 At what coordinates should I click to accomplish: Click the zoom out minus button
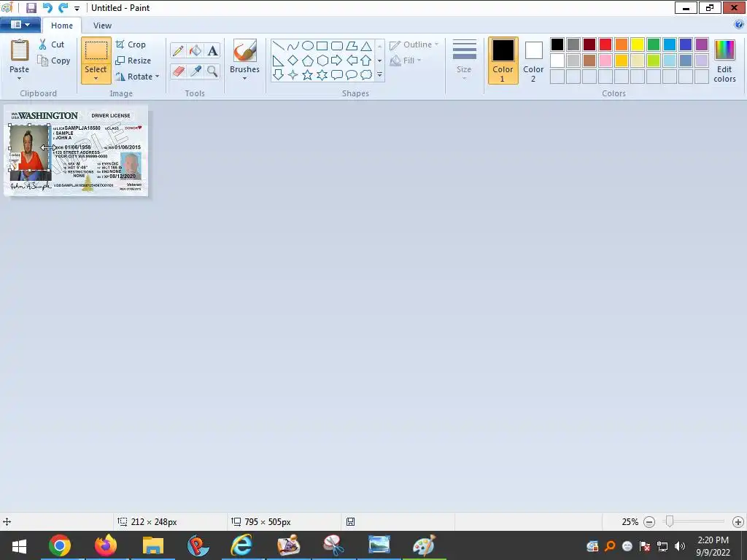[x=649, y=522]
